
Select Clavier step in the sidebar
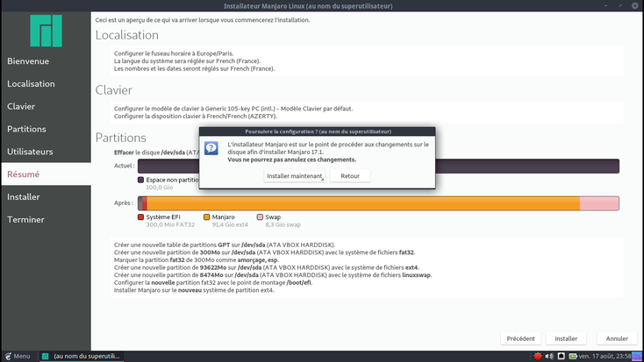coord(46,106)
